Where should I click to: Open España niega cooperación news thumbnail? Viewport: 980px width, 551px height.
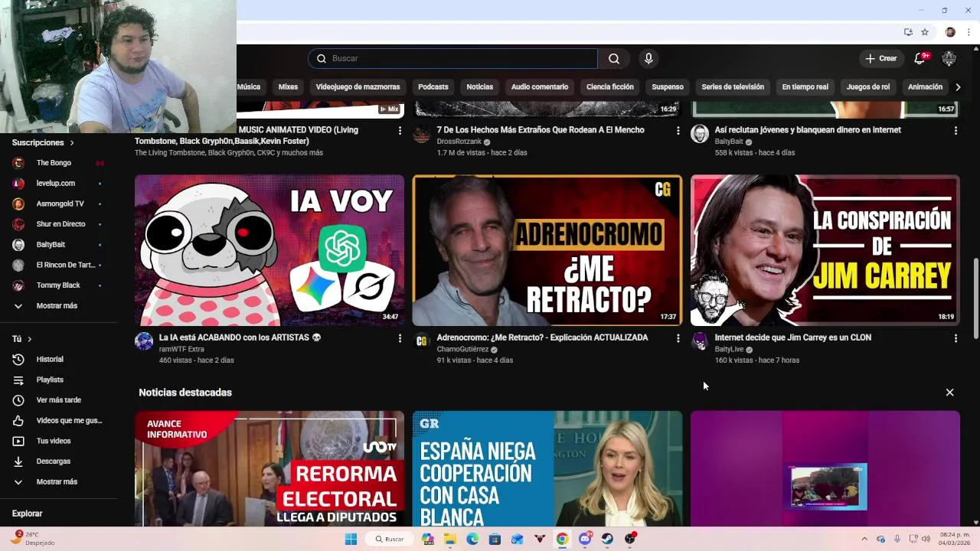[547, 468]
